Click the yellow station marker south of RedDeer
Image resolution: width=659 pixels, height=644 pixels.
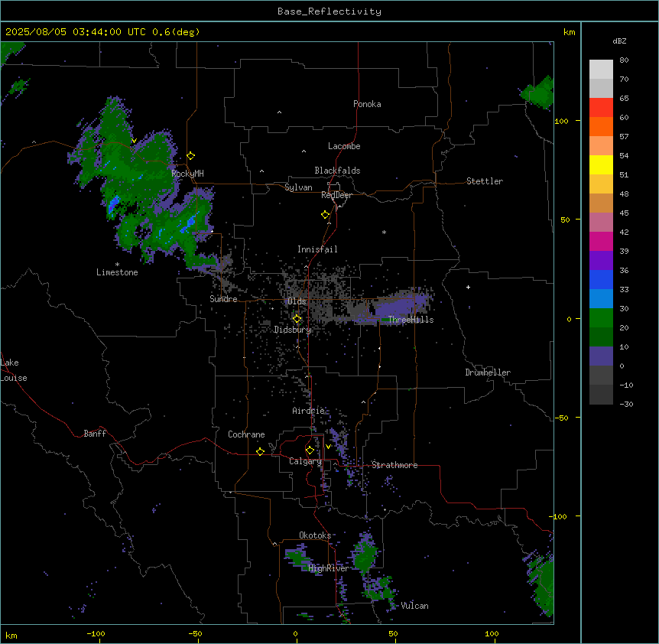[326, 215]
